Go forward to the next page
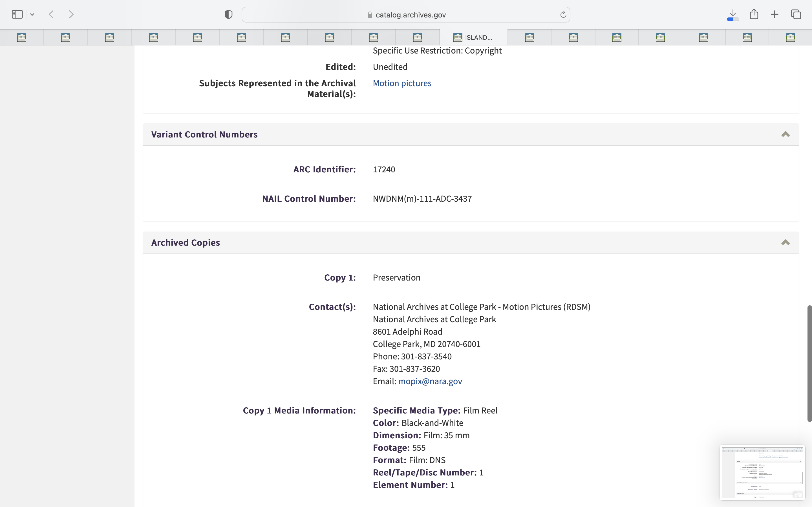 (x=71, y=14)
